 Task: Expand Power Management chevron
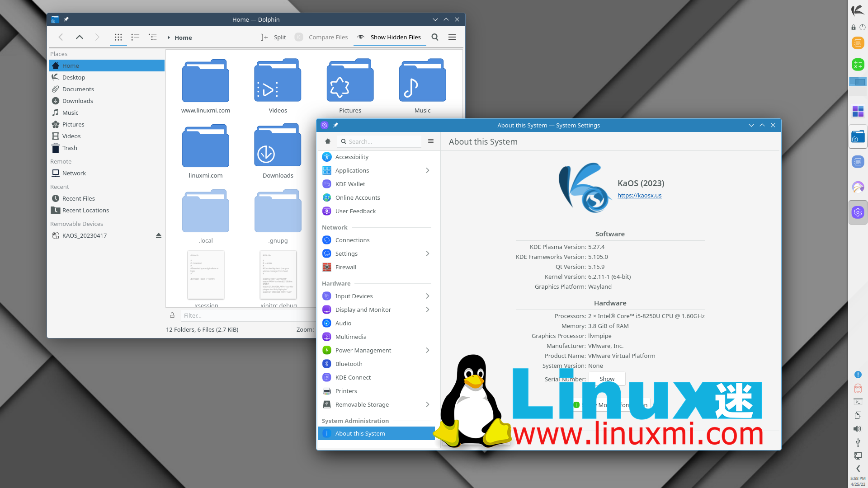[x=428, y=350]
